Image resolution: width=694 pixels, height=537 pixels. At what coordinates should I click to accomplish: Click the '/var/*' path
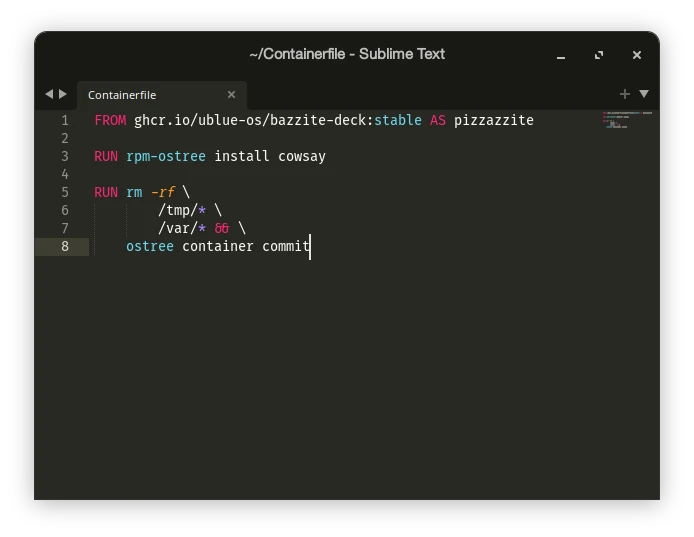tap(182, 228)
